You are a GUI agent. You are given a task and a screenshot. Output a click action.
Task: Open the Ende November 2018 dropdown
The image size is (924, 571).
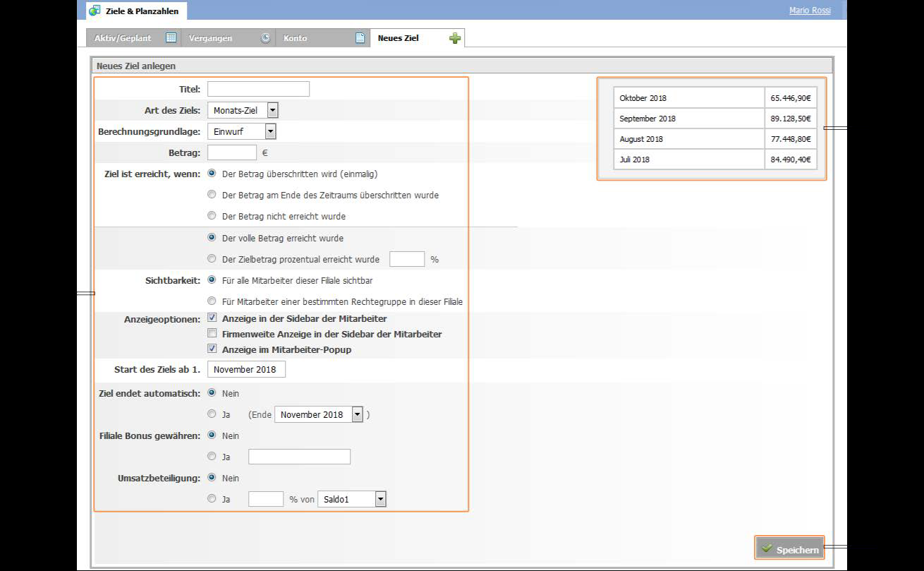coord(319,414)
